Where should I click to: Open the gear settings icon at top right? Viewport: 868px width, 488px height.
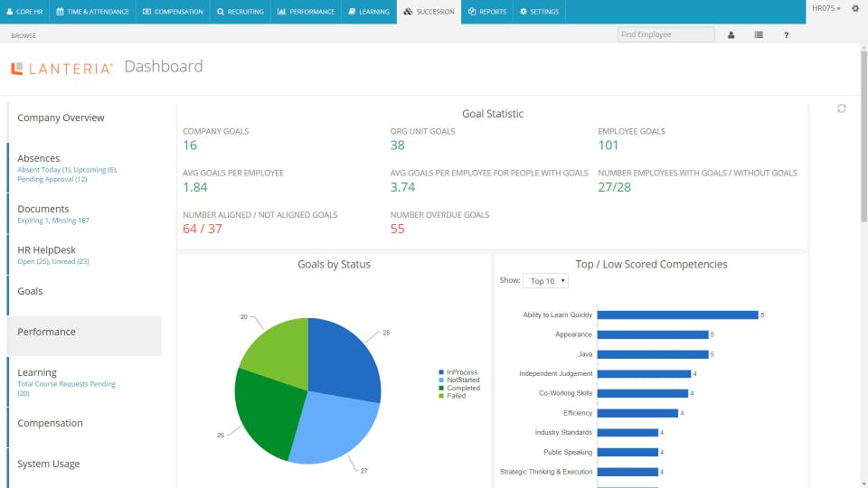(855, 8)
